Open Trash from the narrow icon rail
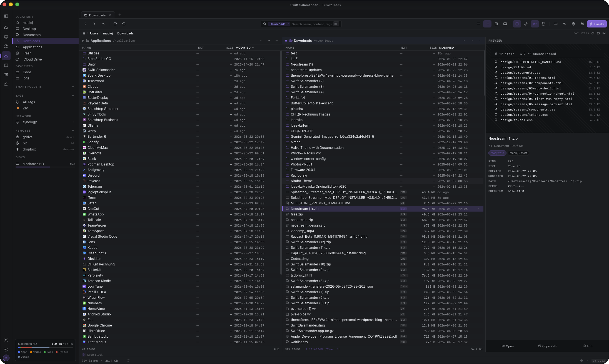 click(x=6, y=75)
